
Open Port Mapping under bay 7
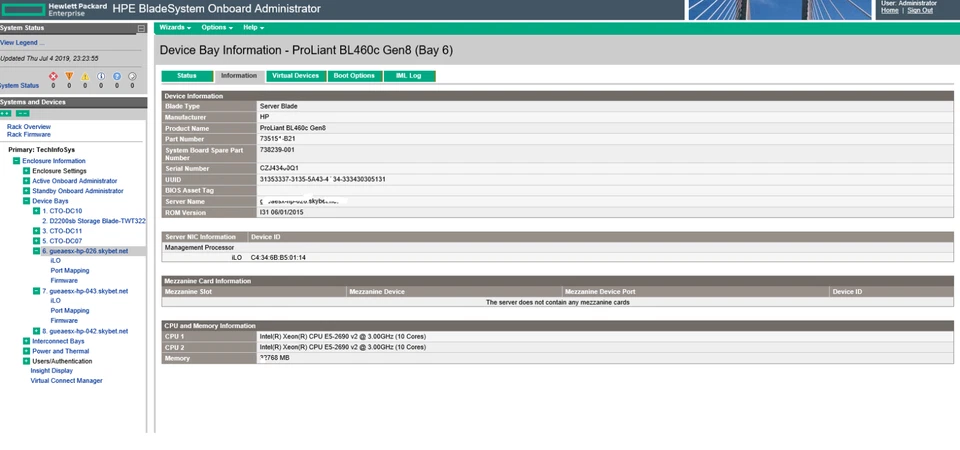[x=70, y=311]
